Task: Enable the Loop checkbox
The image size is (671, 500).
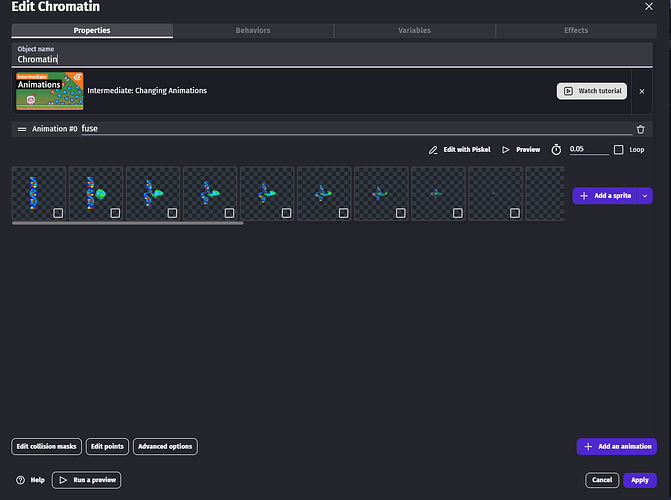Action: [x=619, y=150]
